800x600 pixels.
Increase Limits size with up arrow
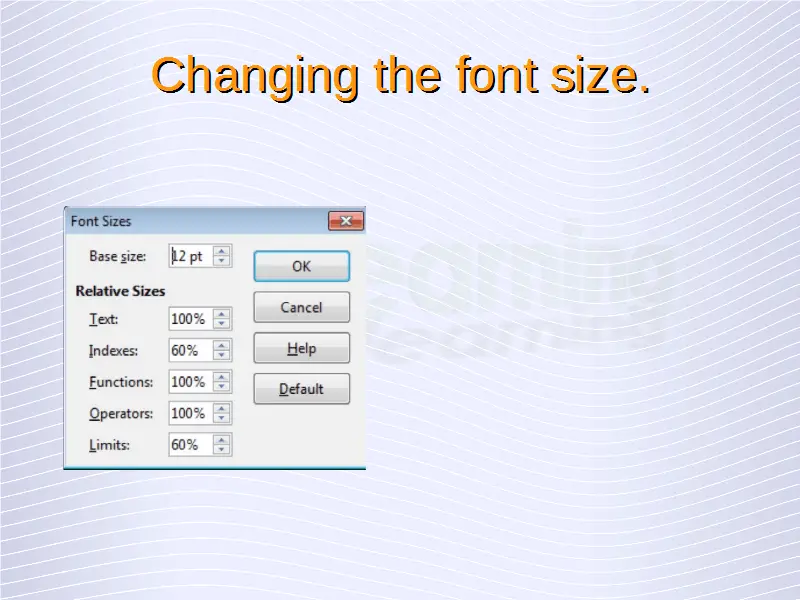click(x=222, y=439)
